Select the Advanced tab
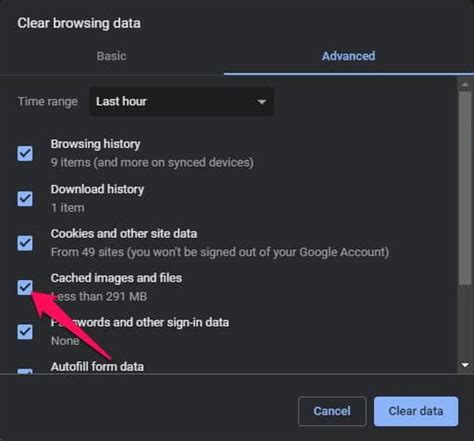The image size is (474, 441). tap(348, 56)
